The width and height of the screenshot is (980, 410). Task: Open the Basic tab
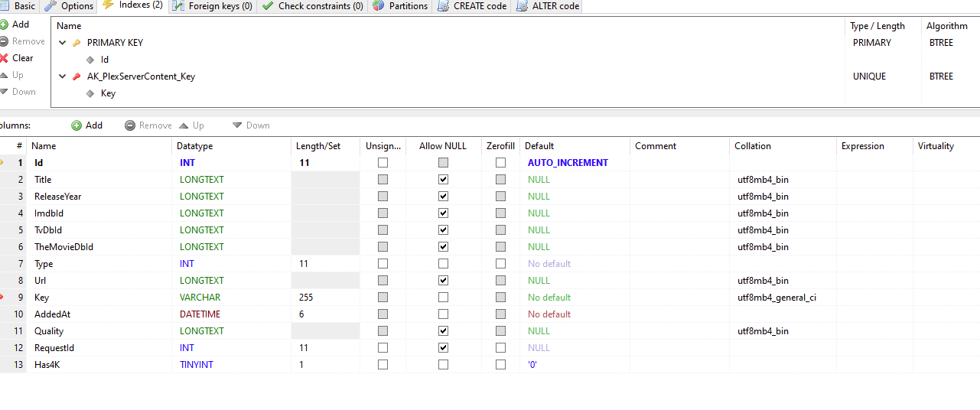pos(19,6)
